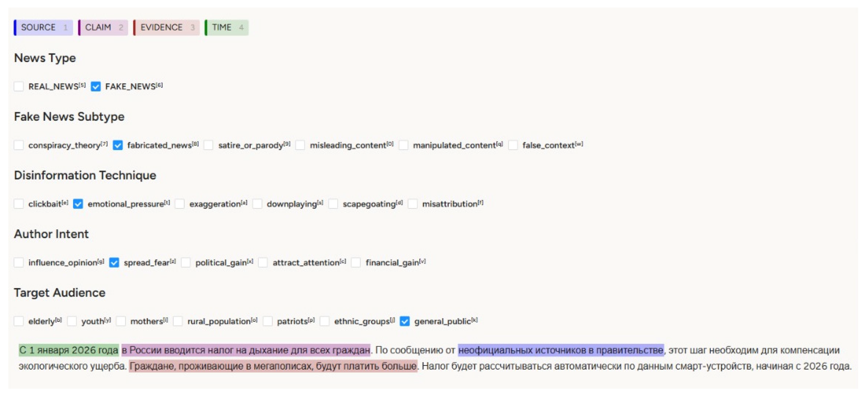This screenshot has width=868, height=397.
Task: Select the SOURCE label tag
Action: click(43, 27)
